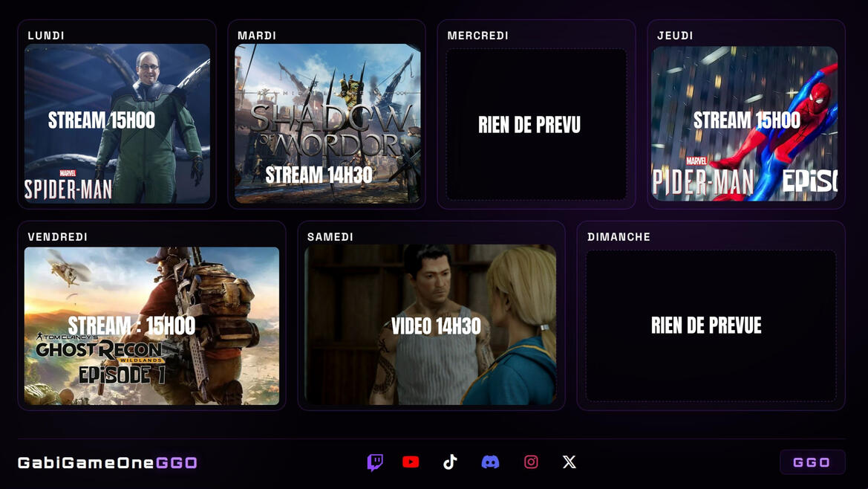Open the X (Twitter) icon link
The image size is (868, 489).
(x=569, y=462)
